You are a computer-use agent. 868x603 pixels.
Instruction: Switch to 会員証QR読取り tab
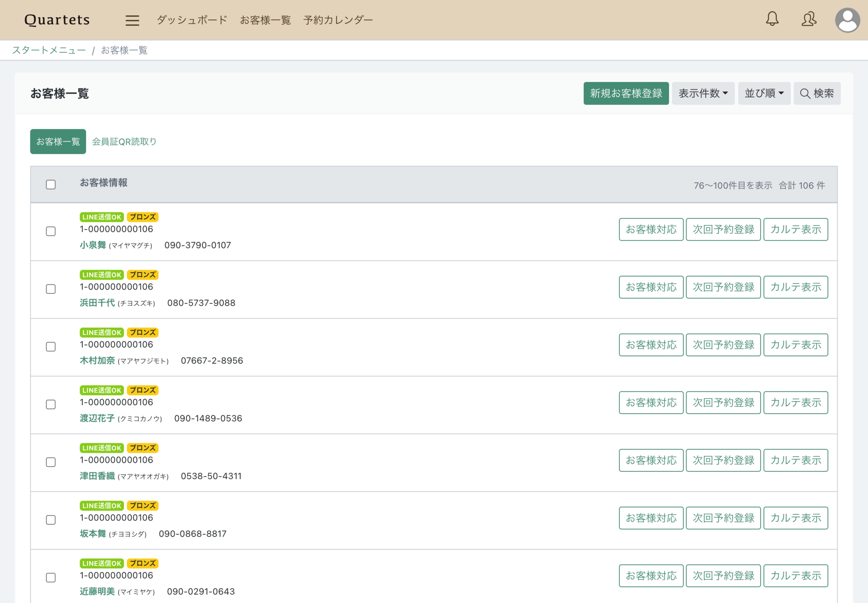124,142
